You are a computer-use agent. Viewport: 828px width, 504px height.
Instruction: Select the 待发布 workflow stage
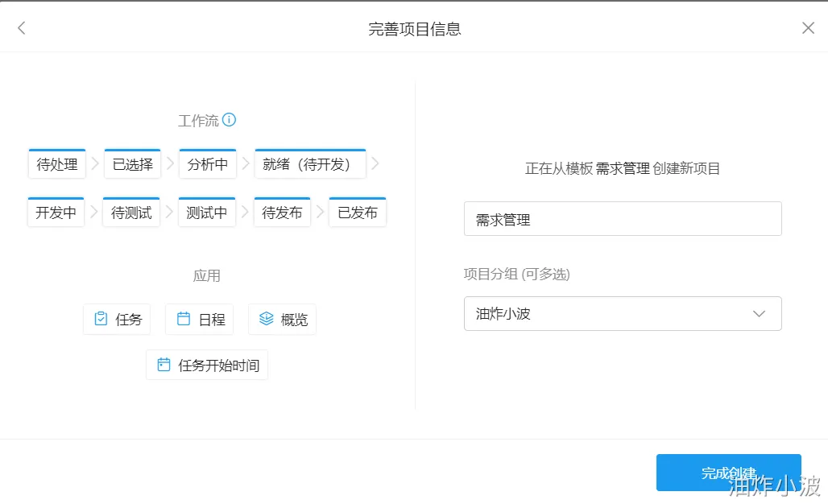(x=282, y=213)
